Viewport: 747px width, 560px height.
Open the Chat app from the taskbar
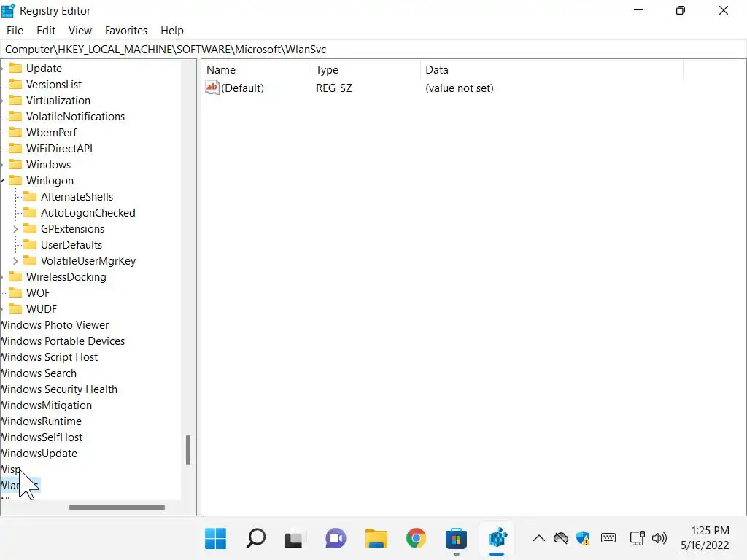336,539
